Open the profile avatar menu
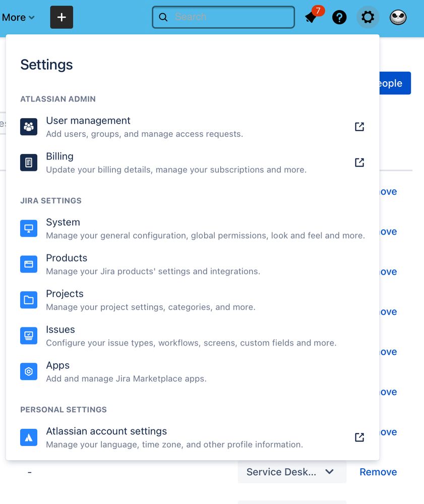 (x=398, y=17)
